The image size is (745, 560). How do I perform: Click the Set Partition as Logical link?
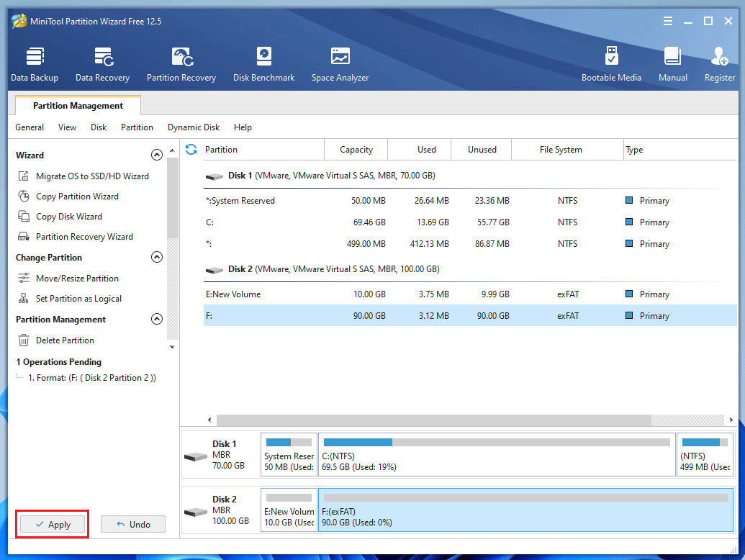click(79, 298)
